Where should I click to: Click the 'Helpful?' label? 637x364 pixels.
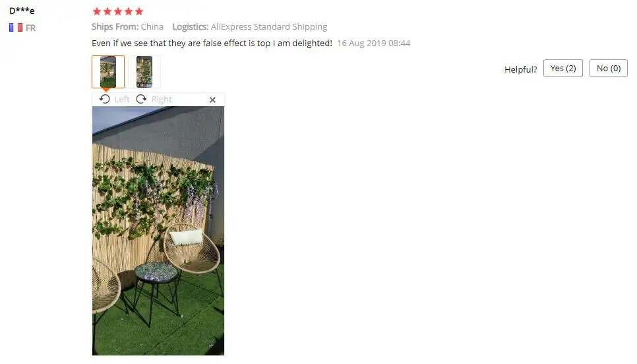pyautogui.click(x=521, y=69)
